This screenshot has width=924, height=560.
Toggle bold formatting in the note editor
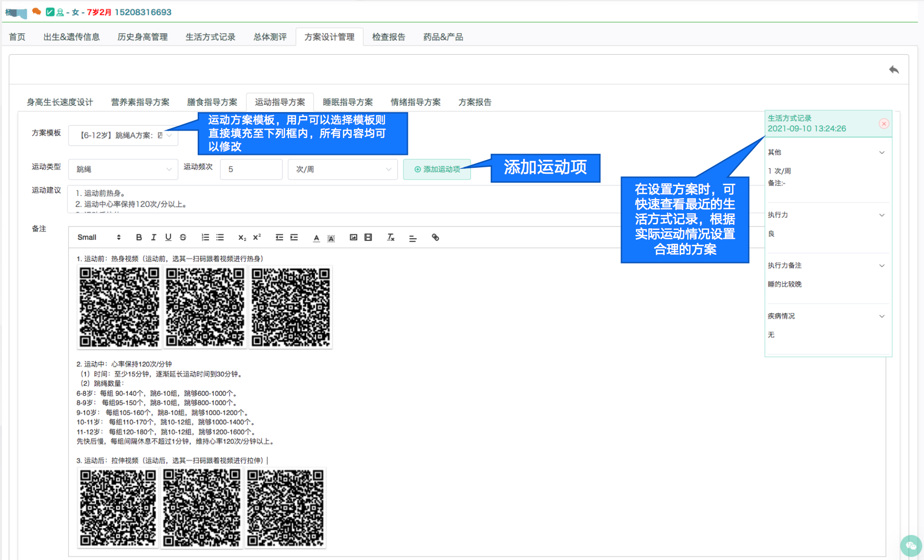tap(139, 237)
